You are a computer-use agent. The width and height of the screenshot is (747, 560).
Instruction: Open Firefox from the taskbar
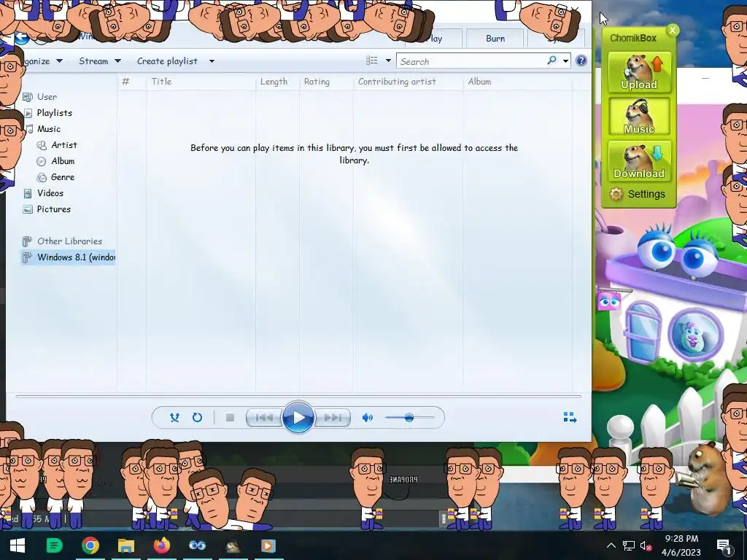pyautogui.click(x=161, y=545)
